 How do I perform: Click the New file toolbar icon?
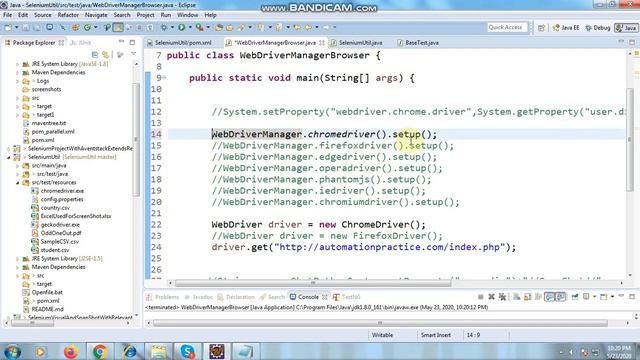click(8, 27)
